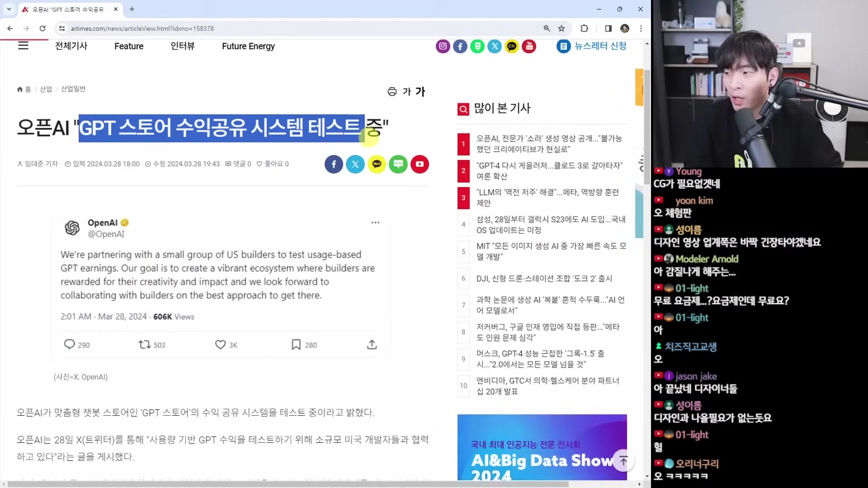Click the browser back arrow
Image resolution: width=868 pixels, height=488 pixels.
point(10,28)
